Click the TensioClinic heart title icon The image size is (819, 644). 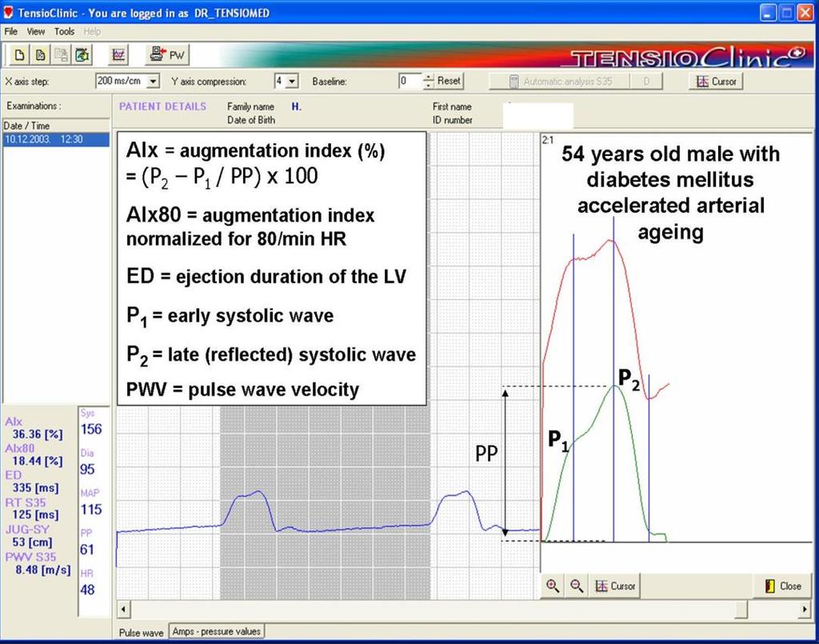coord(8,13)
